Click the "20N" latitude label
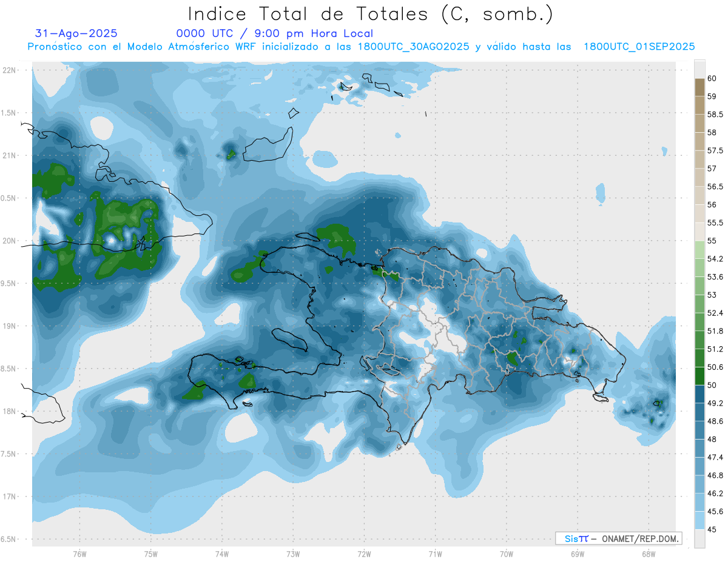 tap(10, 241)
